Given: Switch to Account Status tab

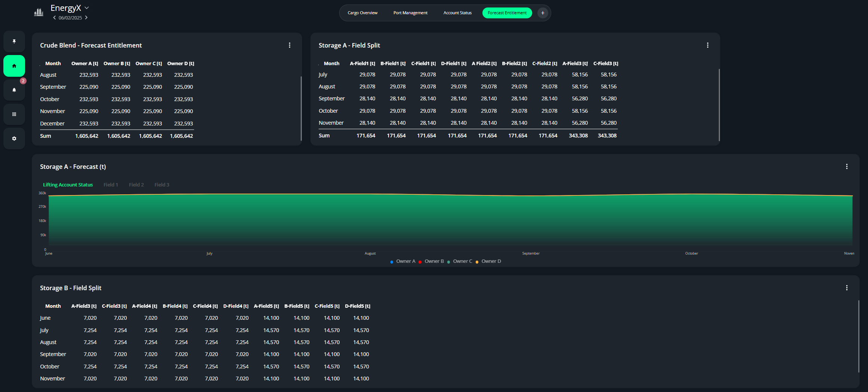Looking at the screenshot, I should [457, 13].
